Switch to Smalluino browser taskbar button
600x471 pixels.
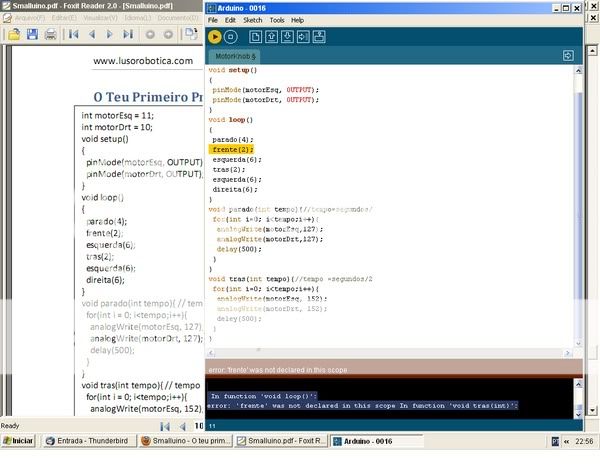(186, 441)
